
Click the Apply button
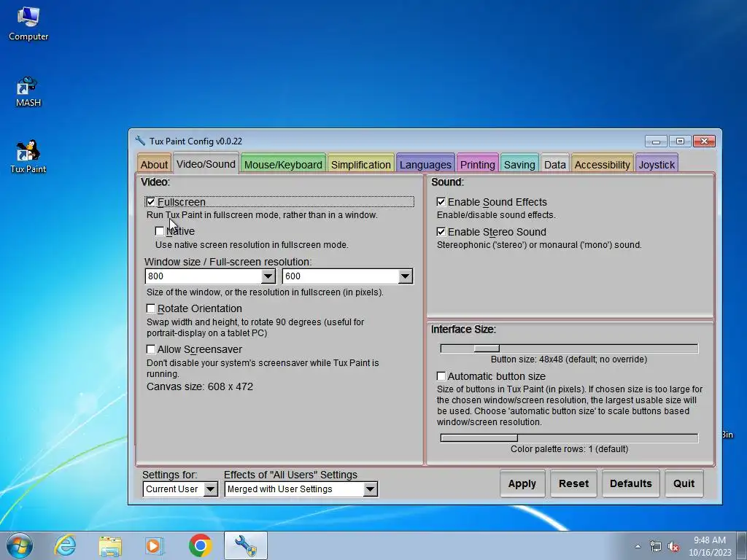click(522, 483)
